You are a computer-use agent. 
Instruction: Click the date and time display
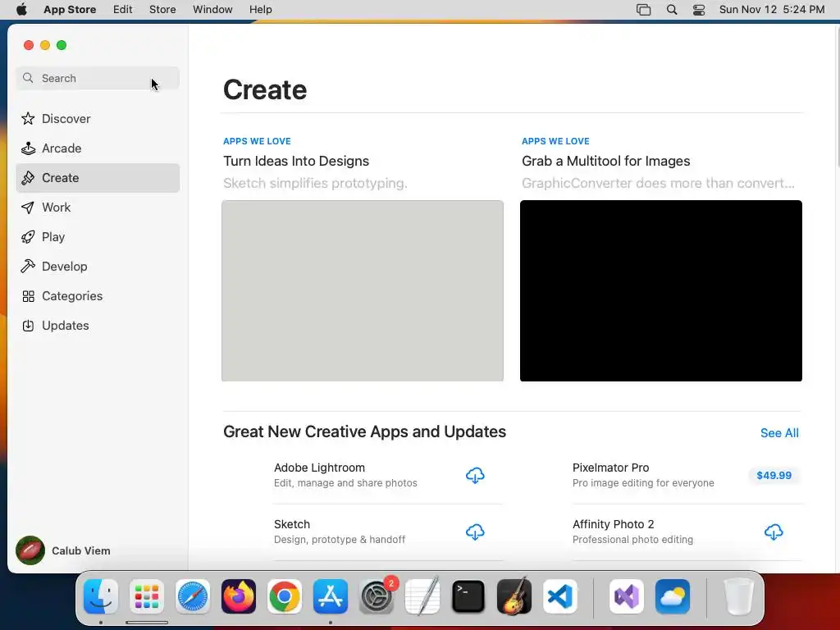772,10
